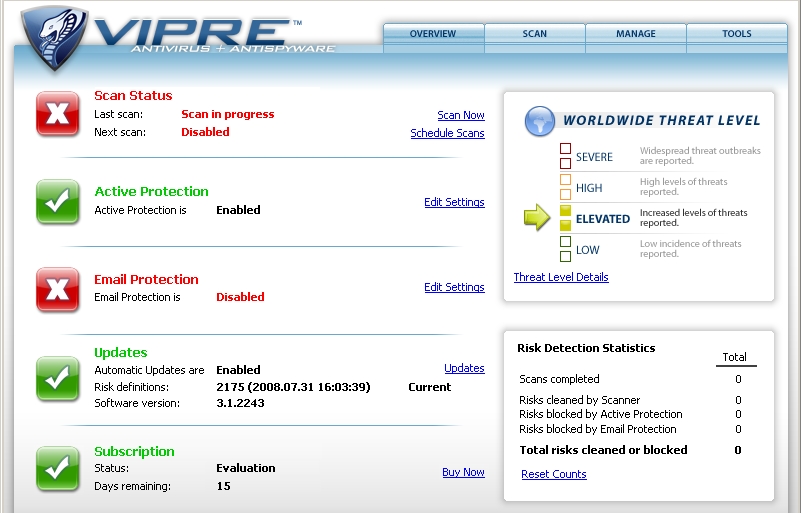Click the LOW threat level squares
Viewport: 801px width, 513px height.
tap(566, 249)
